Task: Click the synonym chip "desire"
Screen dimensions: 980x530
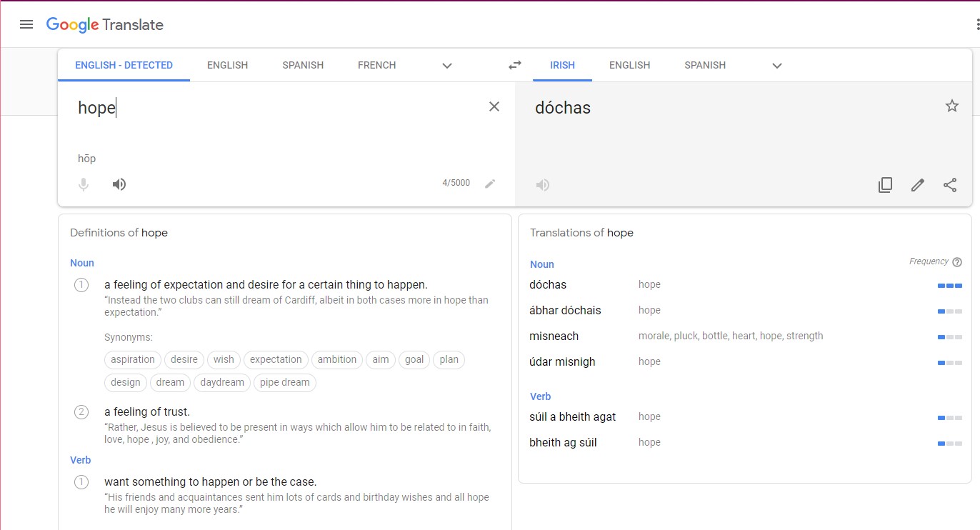Action: [184, 360]
